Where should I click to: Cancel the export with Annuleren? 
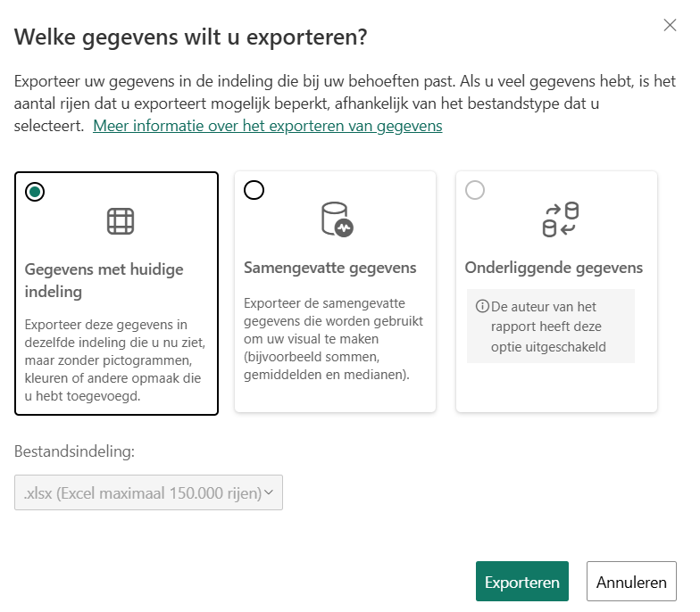coord(631,583)
